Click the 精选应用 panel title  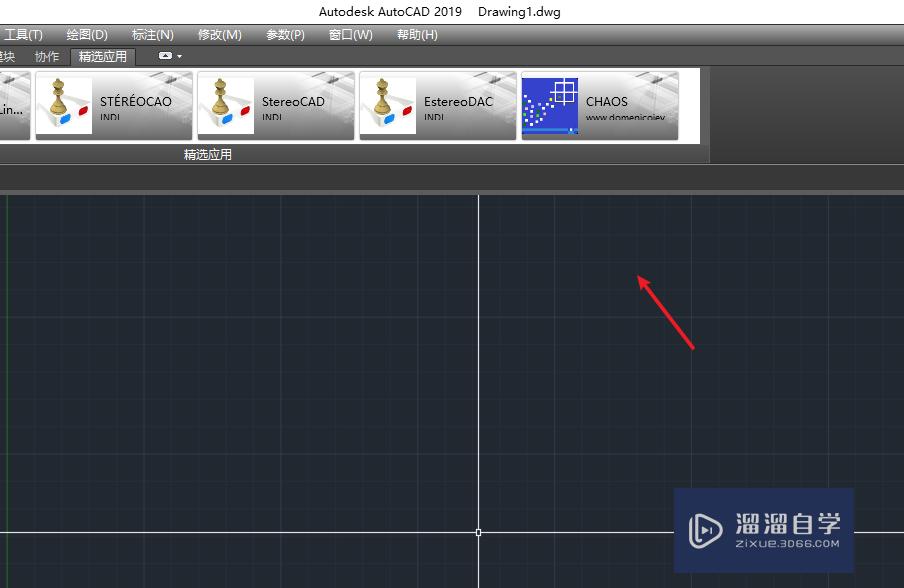click(x=208, y=154)
